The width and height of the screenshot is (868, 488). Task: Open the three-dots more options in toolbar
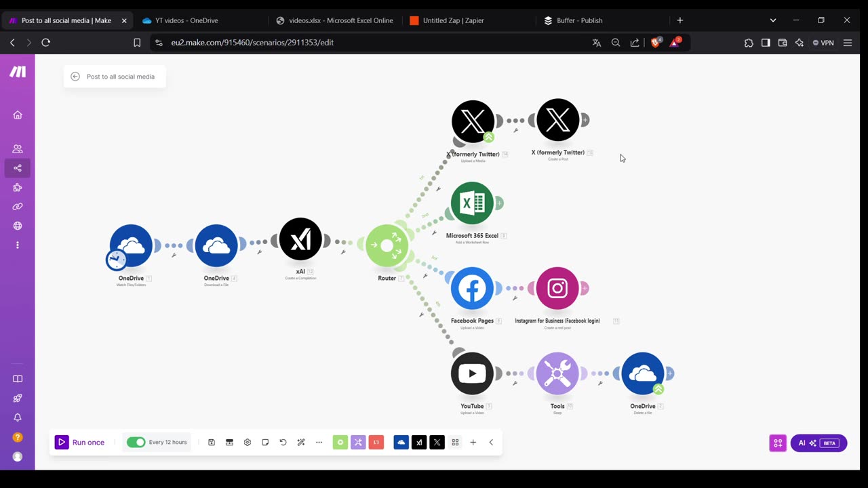click(x=319, y=442)
